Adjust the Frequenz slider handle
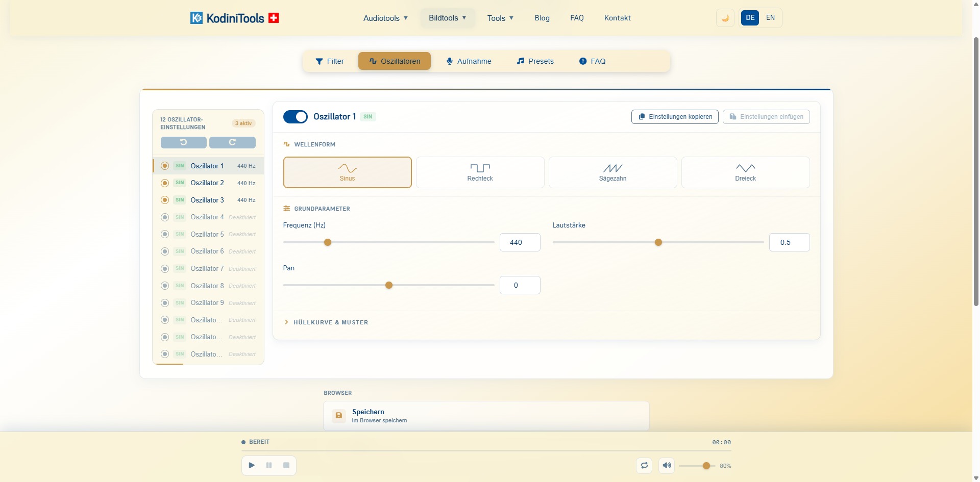 [328, 242]
